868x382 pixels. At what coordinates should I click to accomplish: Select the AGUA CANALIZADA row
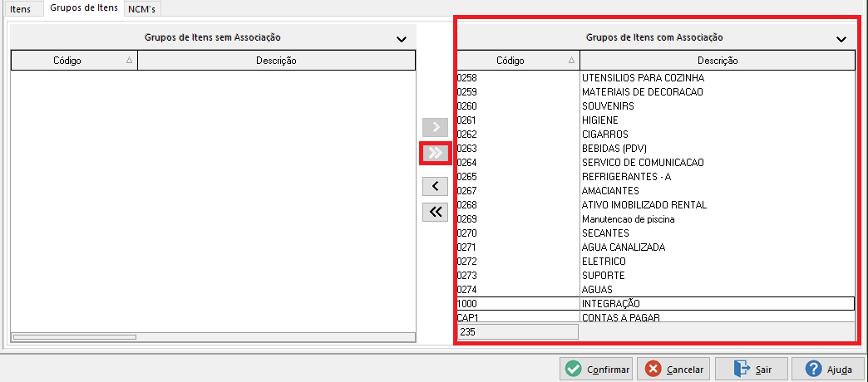655,247
